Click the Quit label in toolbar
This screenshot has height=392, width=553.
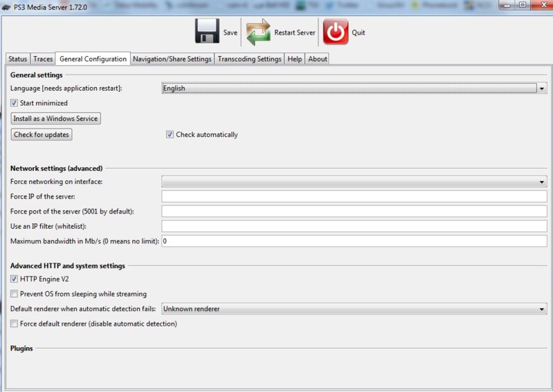pyautogui.click(x=359, y=32)
